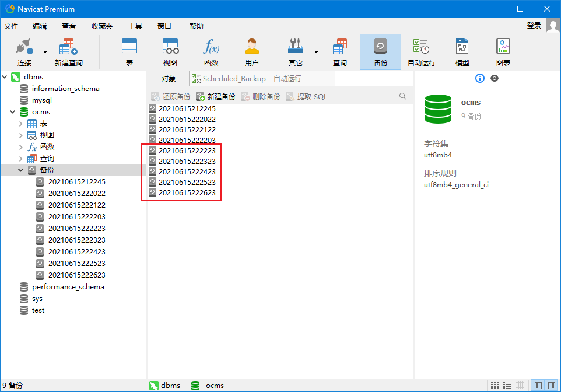
Task: Click the 登录 (Sign in) link
Action: coord(534,26)
